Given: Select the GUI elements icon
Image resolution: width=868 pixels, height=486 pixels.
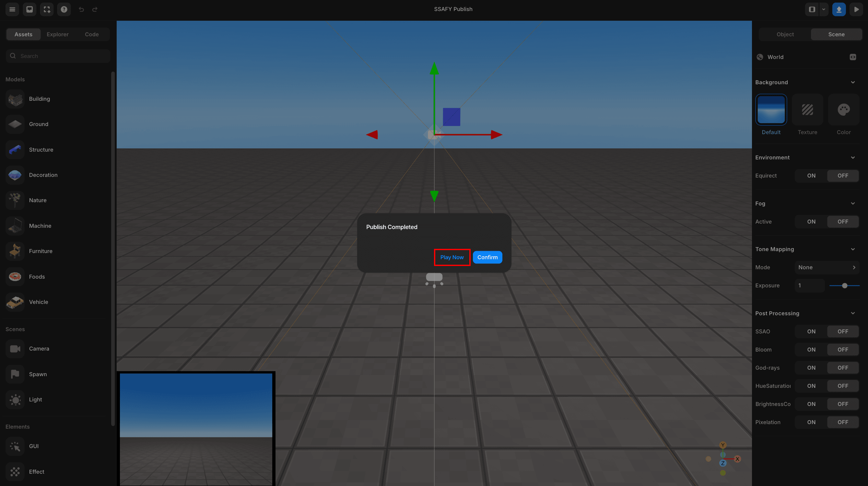Looking at the screenshot, I should 14,446.
